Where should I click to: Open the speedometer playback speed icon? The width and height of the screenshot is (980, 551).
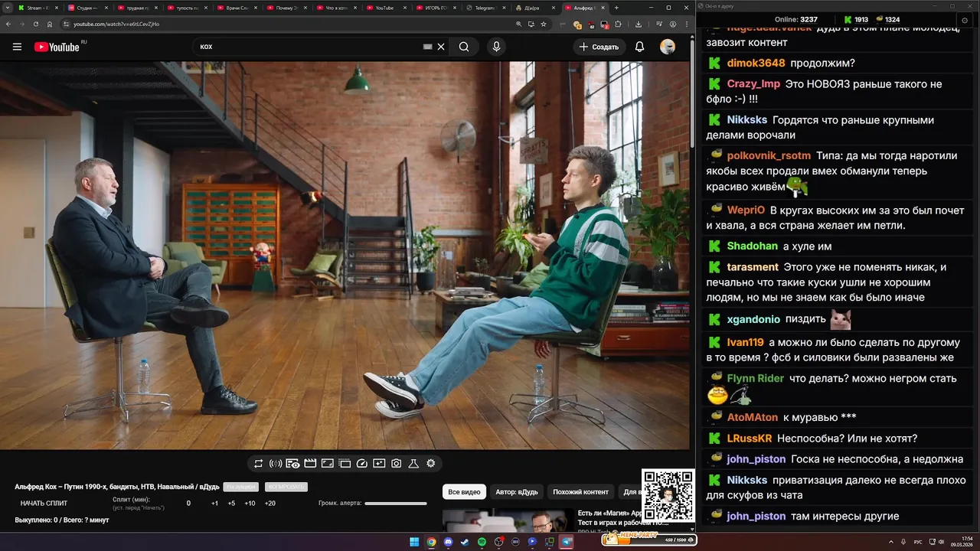[362, 463]
